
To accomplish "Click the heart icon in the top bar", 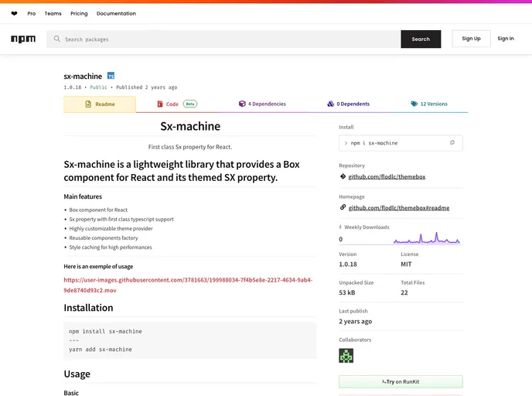I will (x=14, y=14).
